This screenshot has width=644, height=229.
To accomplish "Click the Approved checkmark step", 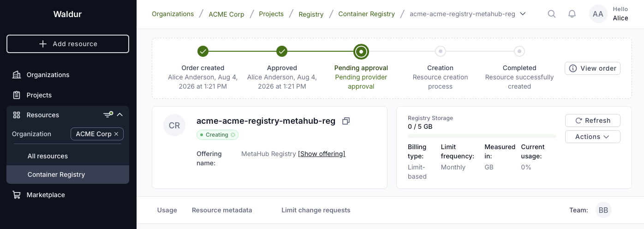I will coord(282,51).
